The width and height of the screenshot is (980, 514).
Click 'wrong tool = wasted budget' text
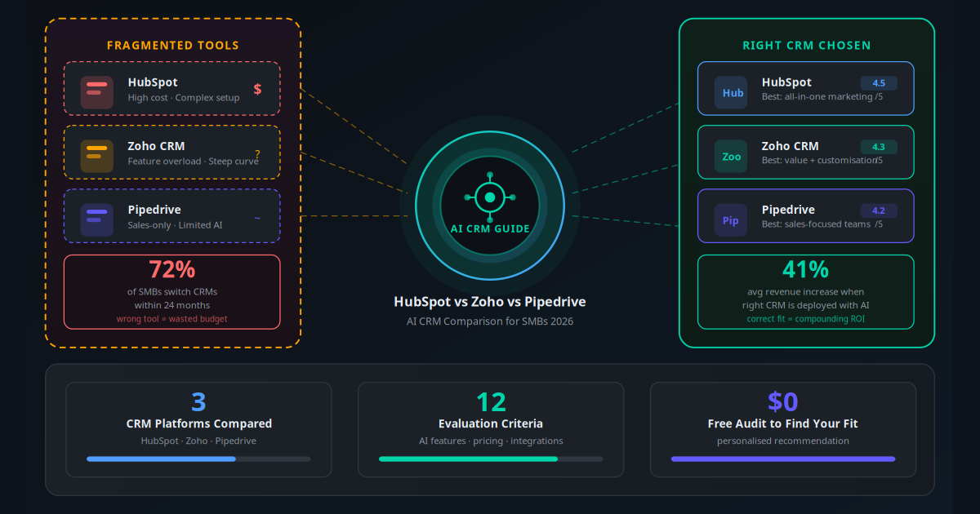click(x=171, y=319)
